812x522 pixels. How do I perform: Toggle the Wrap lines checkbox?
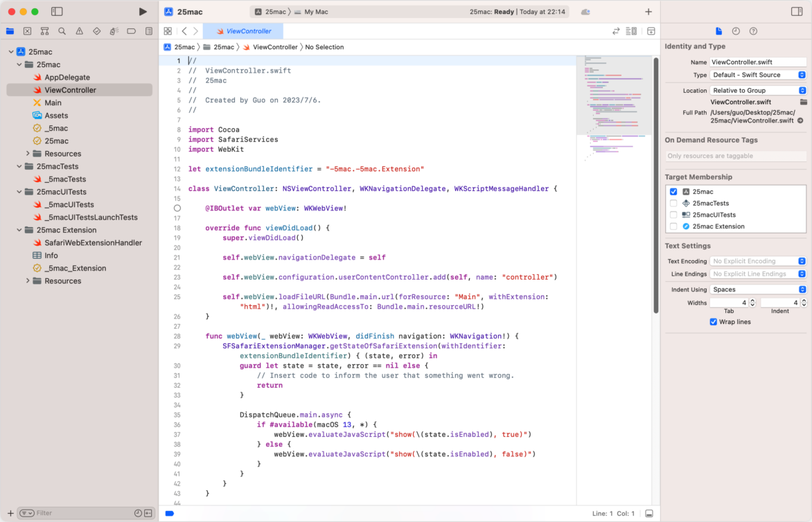713,322
